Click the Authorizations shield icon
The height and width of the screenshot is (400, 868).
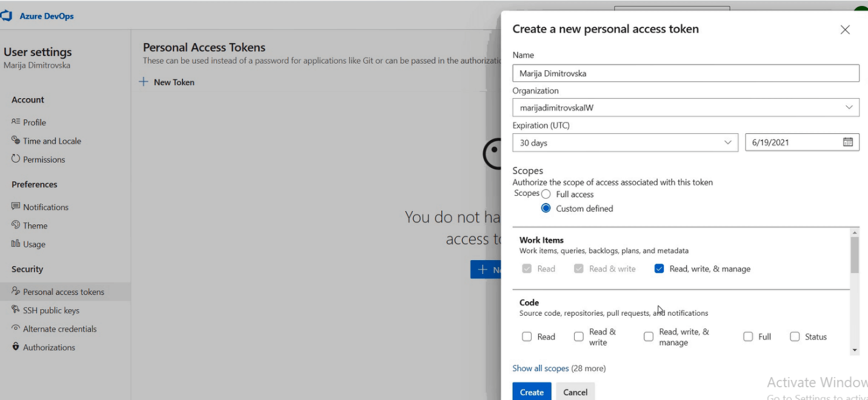pyautogui.click(x=16, y=347)
